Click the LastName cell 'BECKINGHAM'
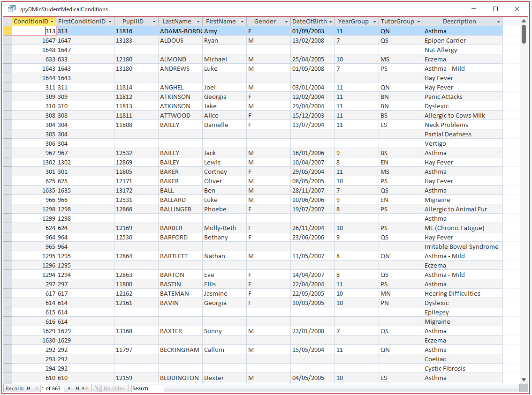The width and height of the screenshot is (532, 395). pyautogui.click(x=180, y=350)
